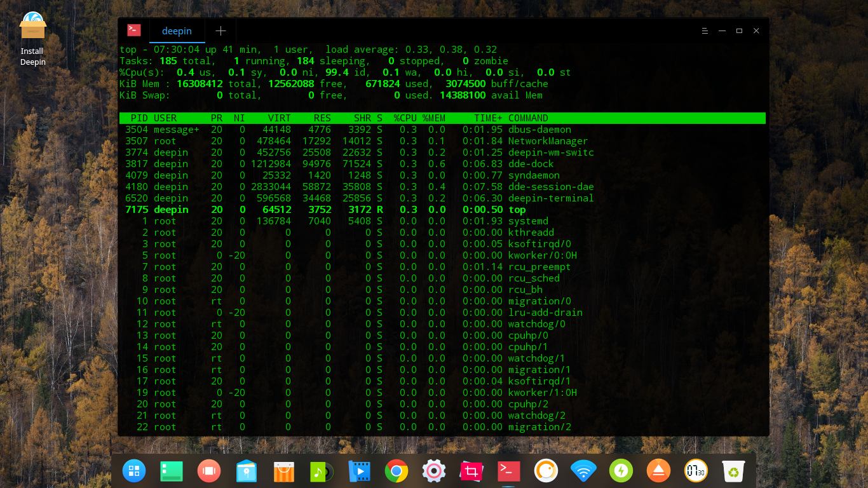
Task: Open the Deepin launcher in the dock
Action: (x=134, y=471)
